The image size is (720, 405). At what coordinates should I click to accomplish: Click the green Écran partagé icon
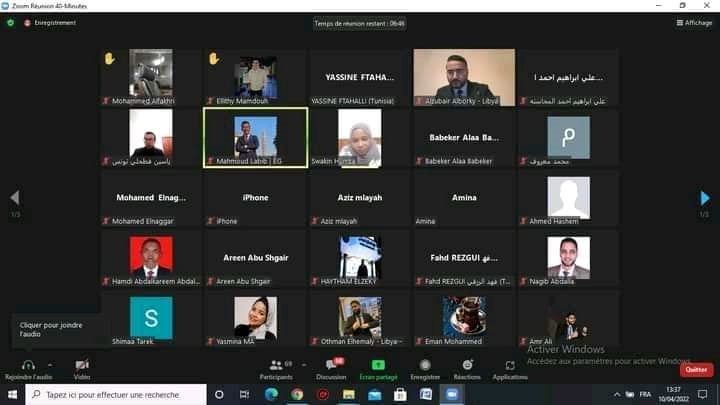point(378,365)
